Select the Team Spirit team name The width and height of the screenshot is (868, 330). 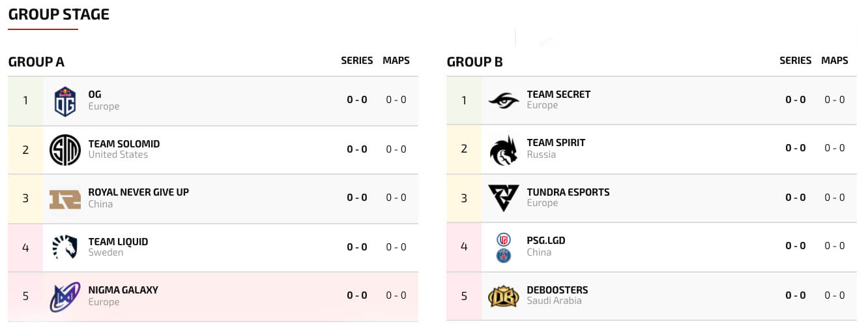(556, 143)
